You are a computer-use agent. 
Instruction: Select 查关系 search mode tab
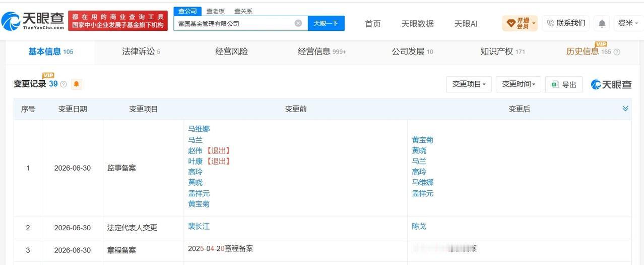[x=243, y=11]
